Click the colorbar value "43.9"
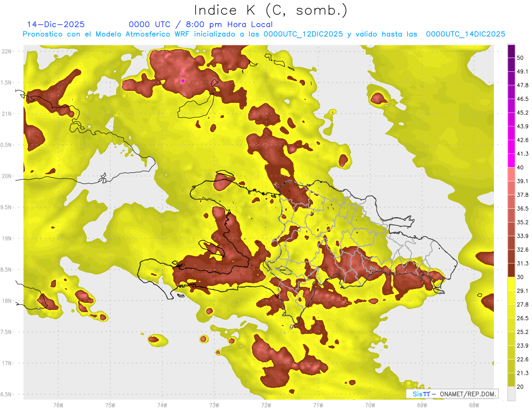Viewport: 532px width, 411px height. tap(523, 126)
